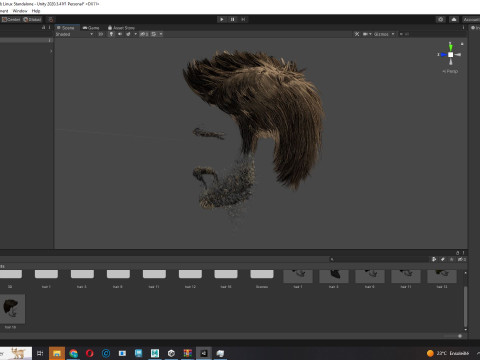Open the Shaded draw mode dropdown
This screenshot has height=360, width=480.
pyautogui.click(x=74, y=34)
